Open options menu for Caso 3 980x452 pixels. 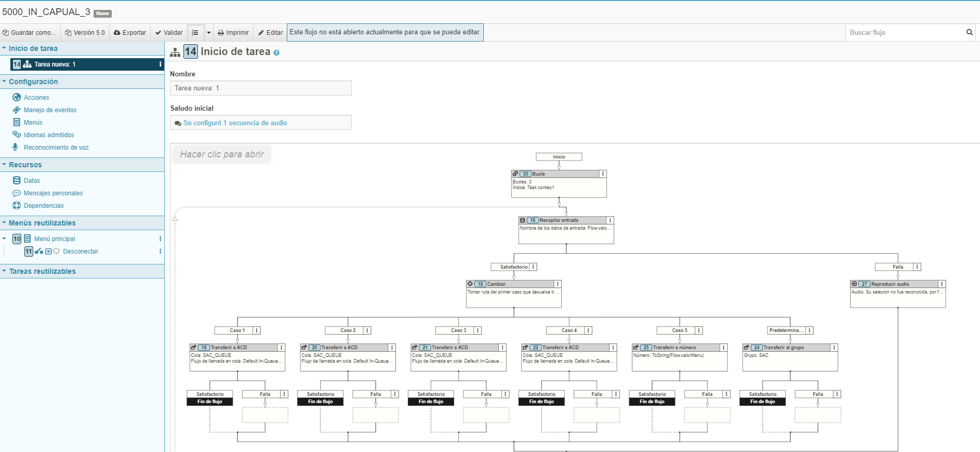tap(478, 330)
